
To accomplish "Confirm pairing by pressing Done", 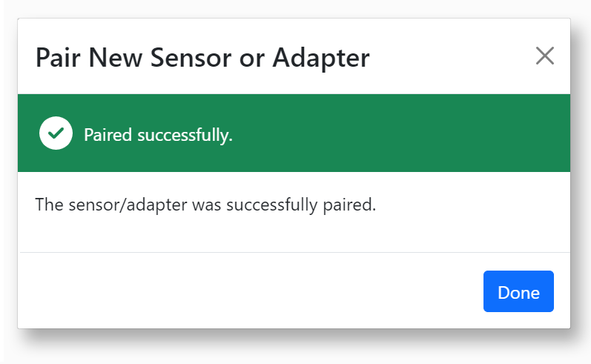I will click(518, 291).
